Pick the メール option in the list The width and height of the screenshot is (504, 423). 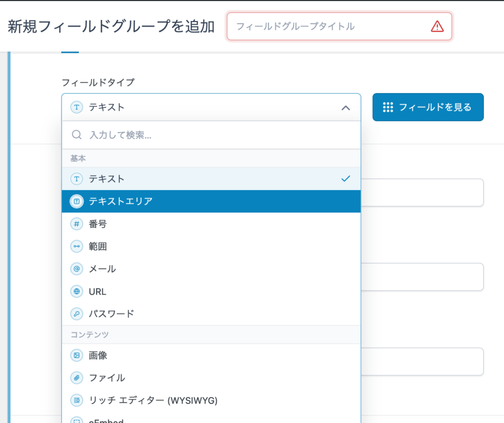[x=102, y=269]
